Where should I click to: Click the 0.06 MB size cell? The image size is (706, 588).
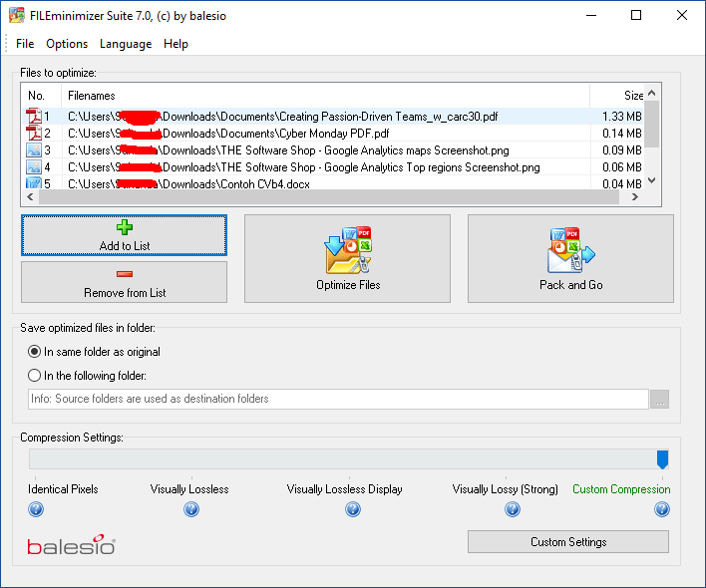(x=622, y=166)
